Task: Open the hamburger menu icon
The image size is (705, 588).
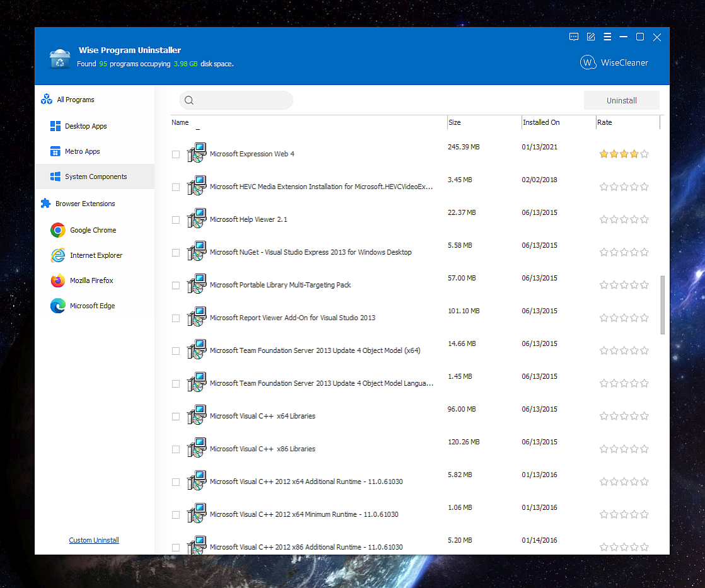Action: click(607, 37)
